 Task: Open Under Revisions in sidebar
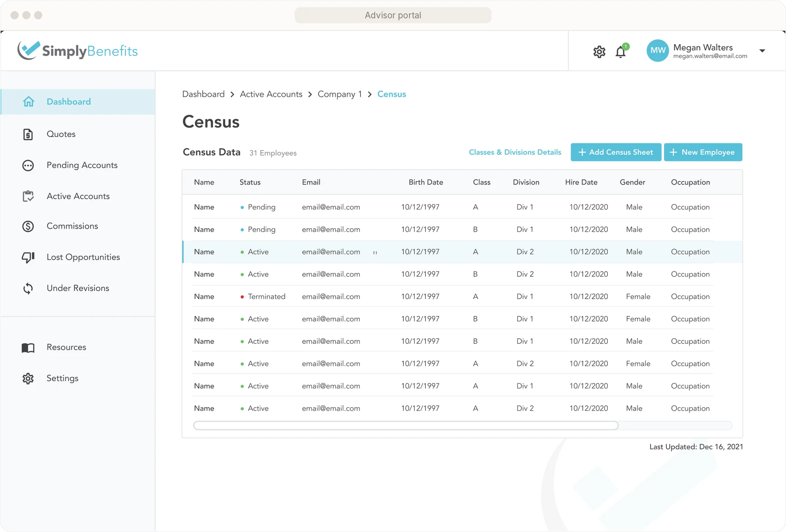(x=78, y=288)
